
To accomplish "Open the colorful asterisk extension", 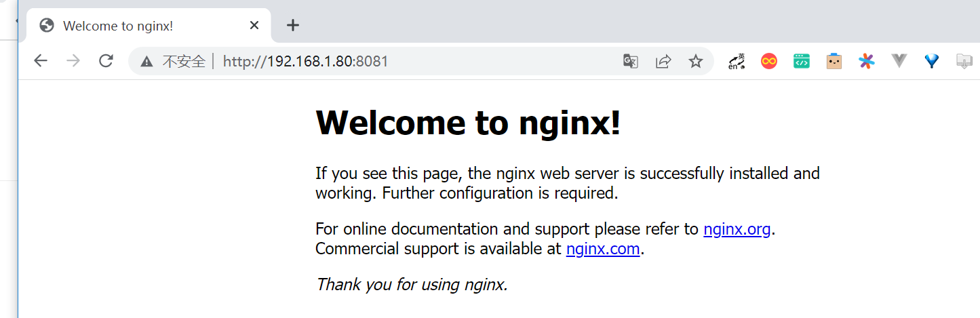I will (867, 62).
